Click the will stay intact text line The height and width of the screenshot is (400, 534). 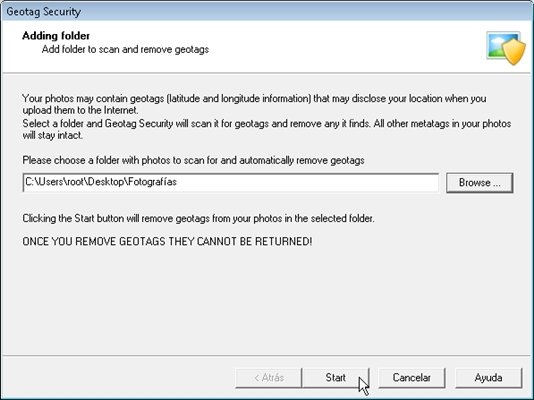pos(53,135)
